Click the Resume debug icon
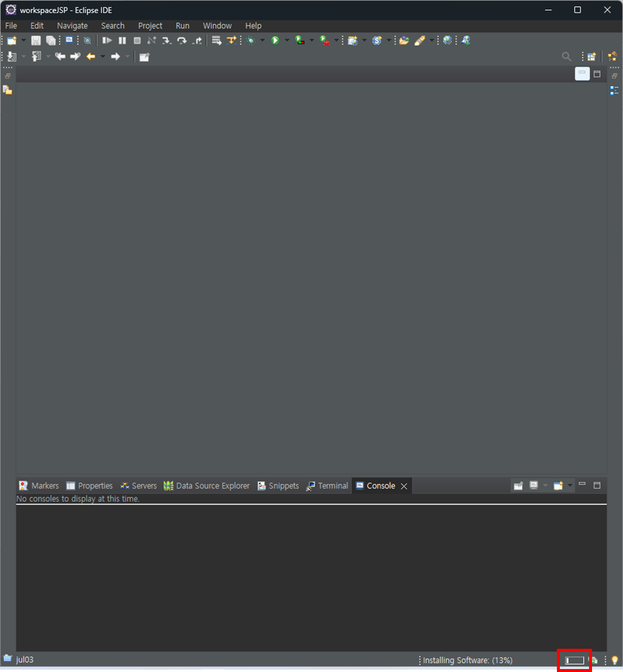 [107, 40]
